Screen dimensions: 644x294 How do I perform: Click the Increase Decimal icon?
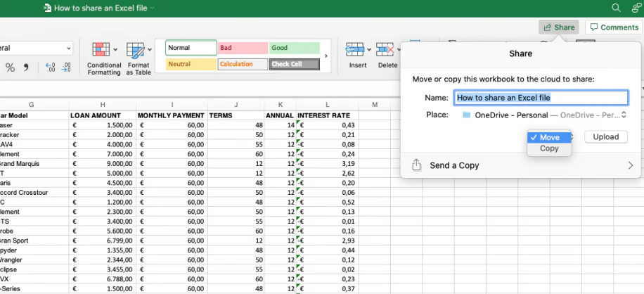(50, 68)
